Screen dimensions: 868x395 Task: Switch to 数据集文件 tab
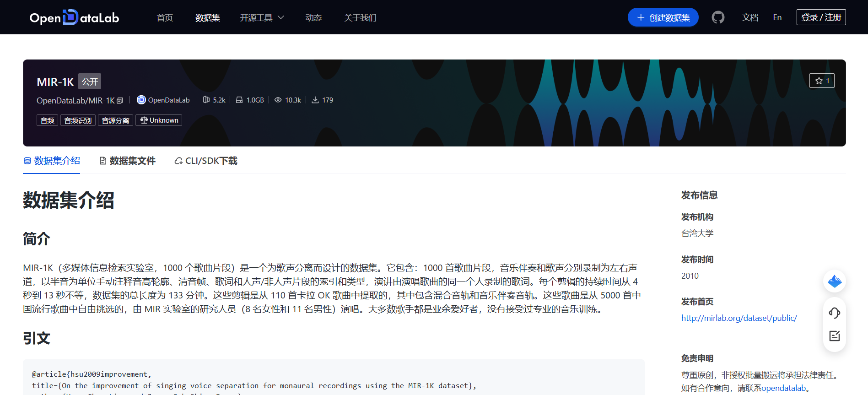point(128,161)
